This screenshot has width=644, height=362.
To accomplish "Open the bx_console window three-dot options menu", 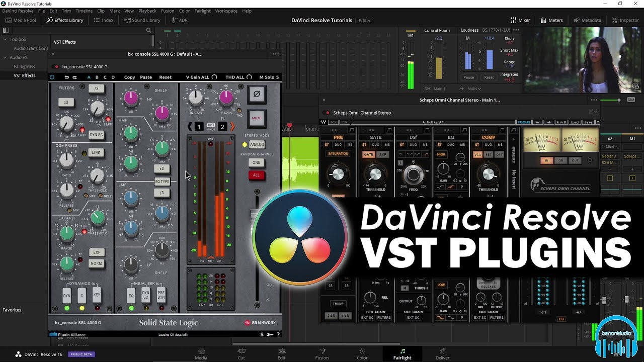I will pyautogui.click(x=275, y=54).
